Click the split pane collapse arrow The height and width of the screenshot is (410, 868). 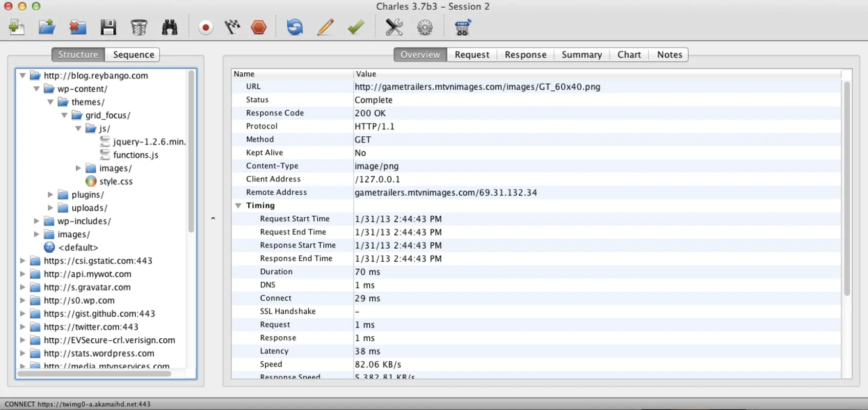pyautogui.click(x=213, y=218)
